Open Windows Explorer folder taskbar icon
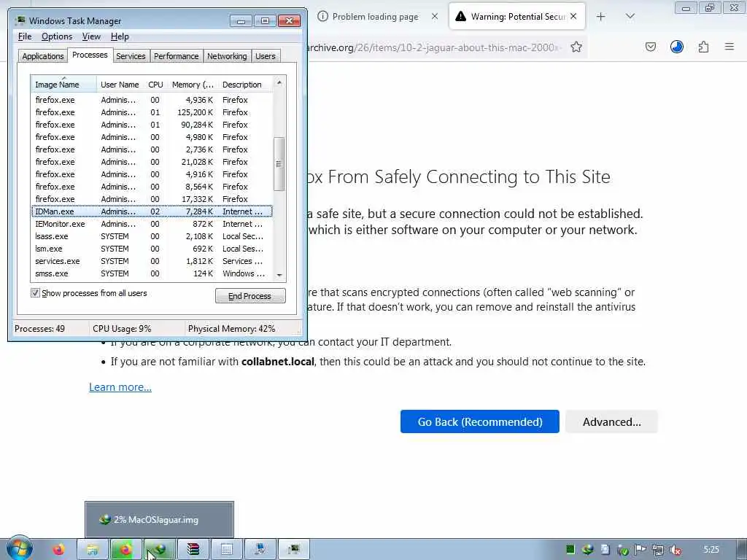 (93, 550)
